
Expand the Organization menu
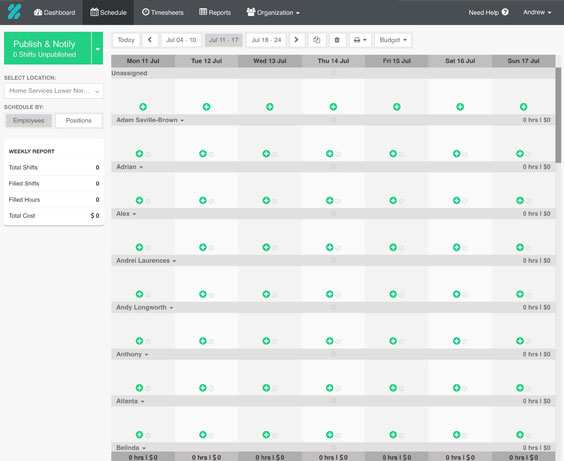[273, 12]
